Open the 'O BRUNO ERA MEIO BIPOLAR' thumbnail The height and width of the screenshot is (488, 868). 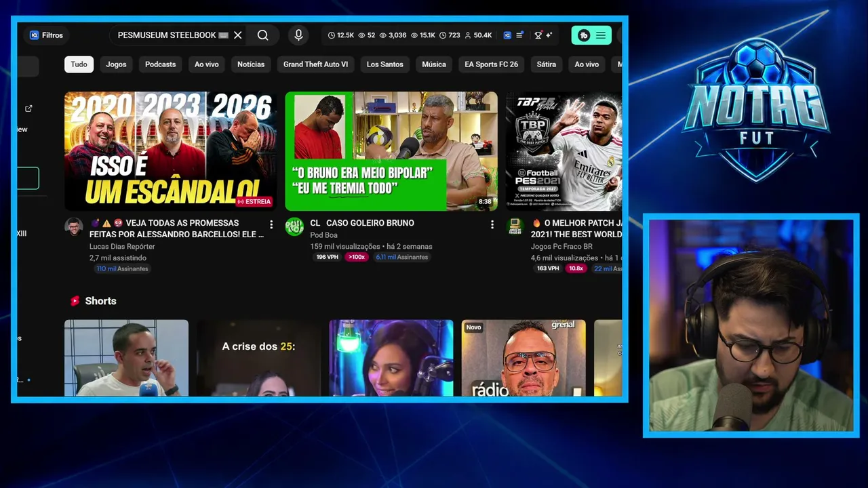coord(391,151)
